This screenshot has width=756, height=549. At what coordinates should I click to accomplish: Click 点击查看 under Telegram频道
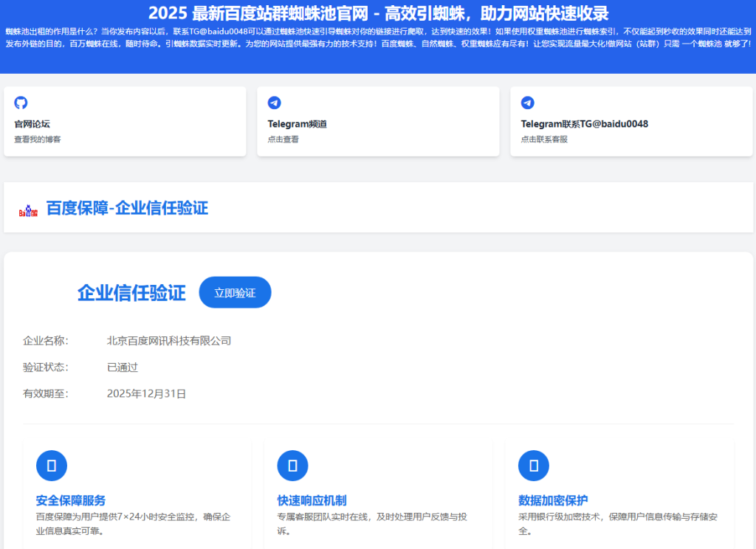click(283, 139)
